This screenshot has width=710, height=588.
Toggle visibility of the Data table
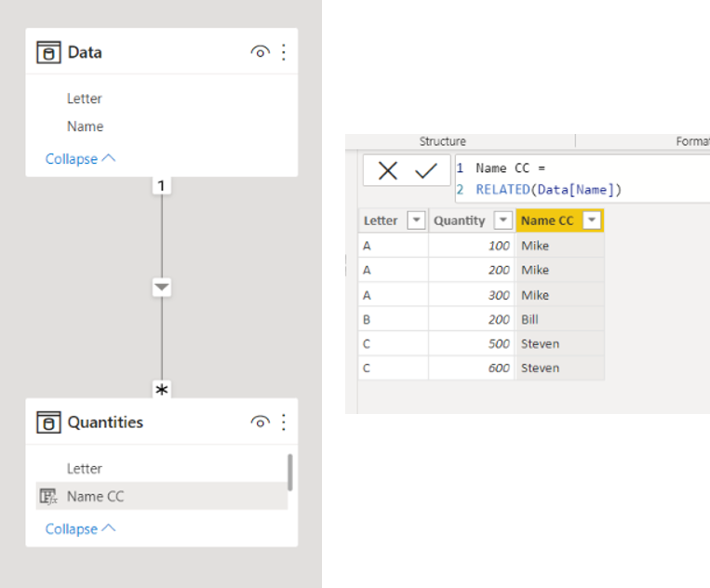pos(260,52)
